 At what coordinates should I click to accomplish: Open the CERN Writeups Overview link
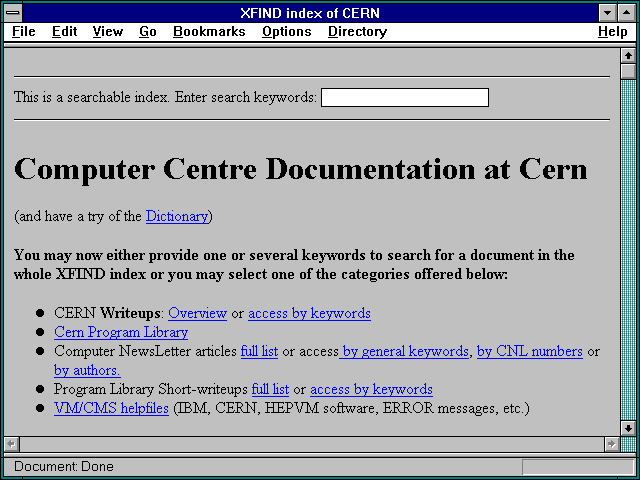click(197, 313)
